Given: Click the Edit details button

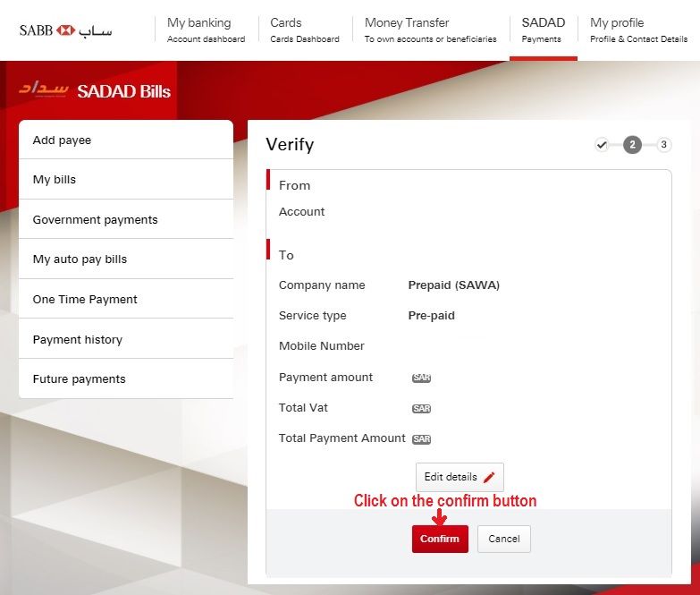Looking at the screenshot, I should coord(460,477).
